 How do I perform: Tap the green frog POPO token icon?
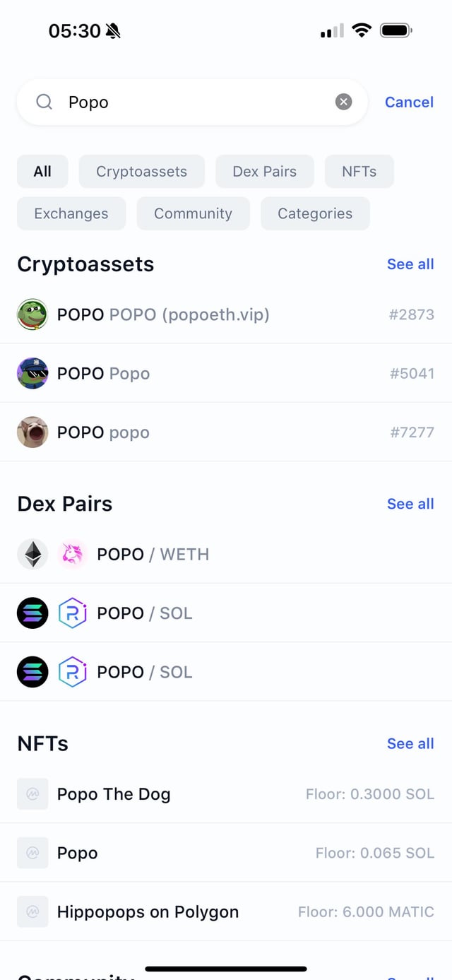[32, 314]
